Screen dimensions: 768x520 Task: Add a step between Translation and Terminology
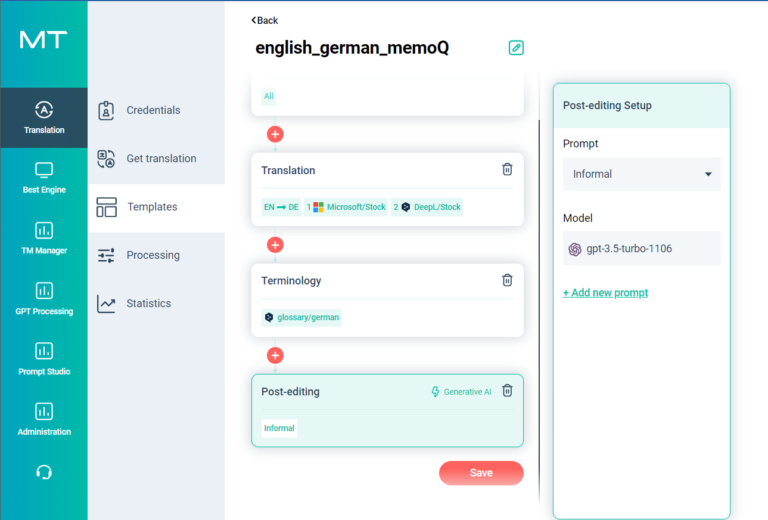[276, 245]
